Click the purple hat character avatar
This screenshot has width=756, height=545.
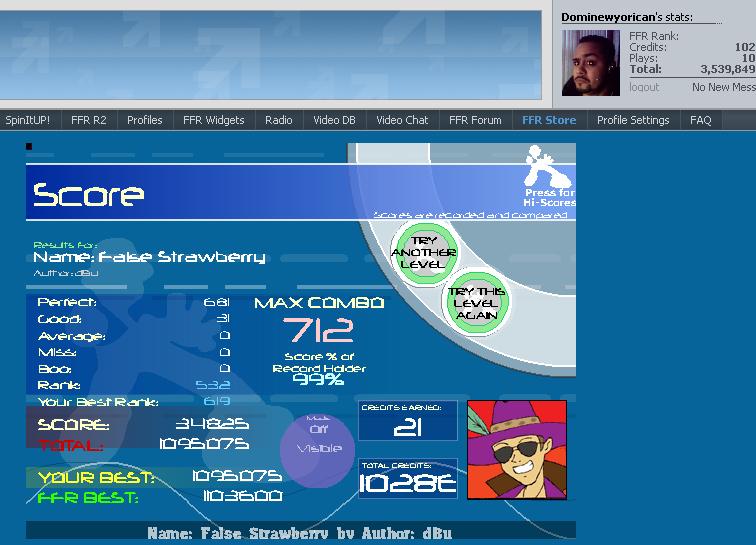[x=517, y=450]
